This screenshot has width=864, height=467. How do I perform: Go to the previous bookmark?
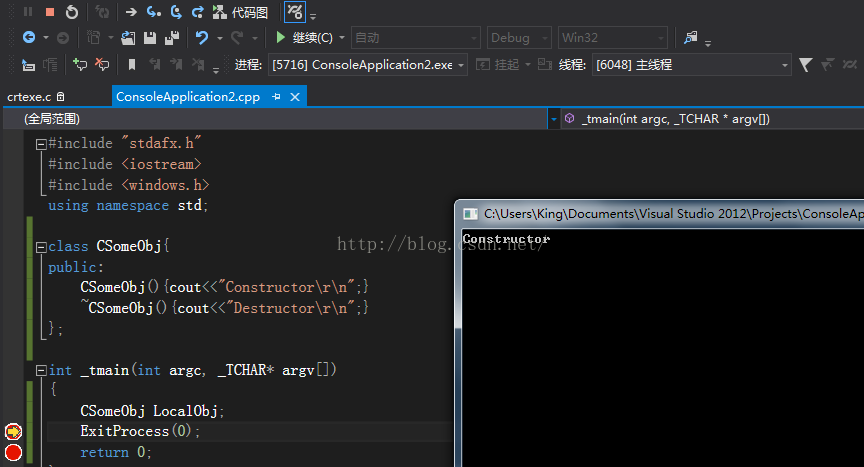pyautogui.click(x=154, y=65)
